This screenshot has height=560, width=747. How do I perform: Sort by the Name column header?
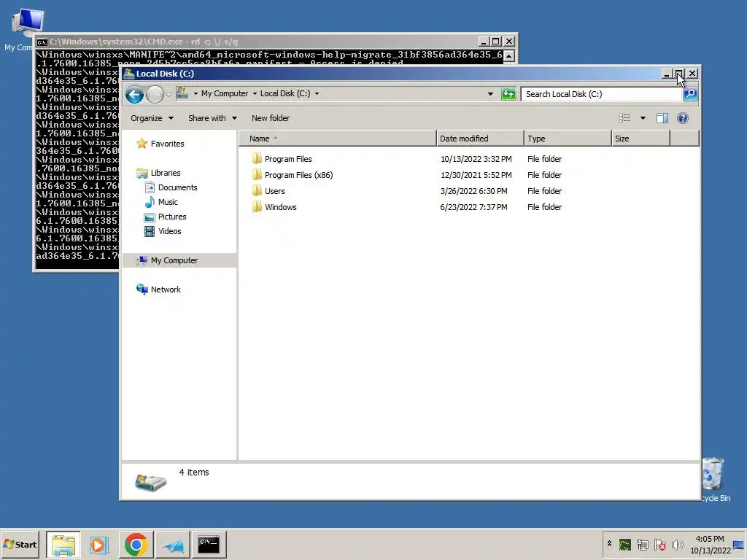tap(338, 139)
